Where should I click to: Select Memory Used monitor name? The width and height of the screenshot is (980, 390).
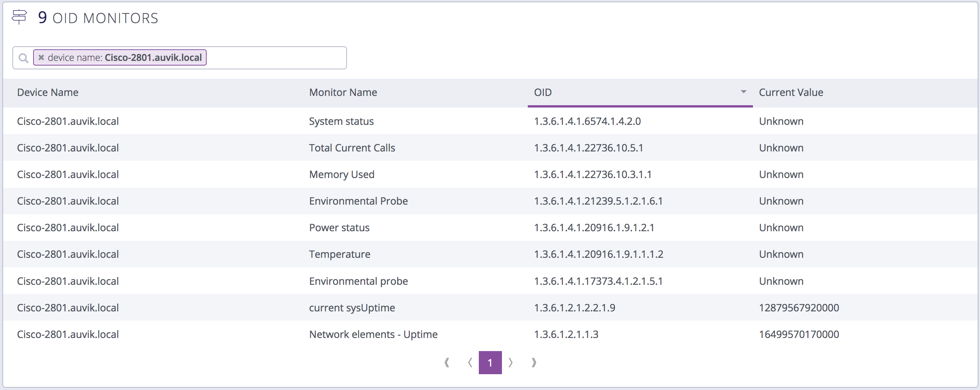pos(342,175)
